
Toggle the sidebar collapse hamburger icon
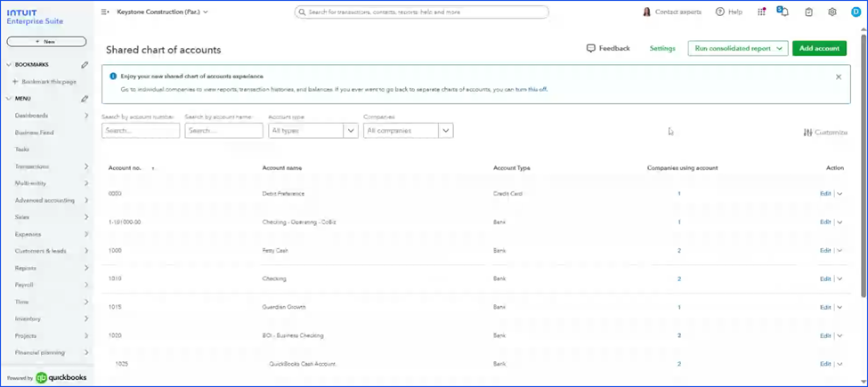point(105,12)
